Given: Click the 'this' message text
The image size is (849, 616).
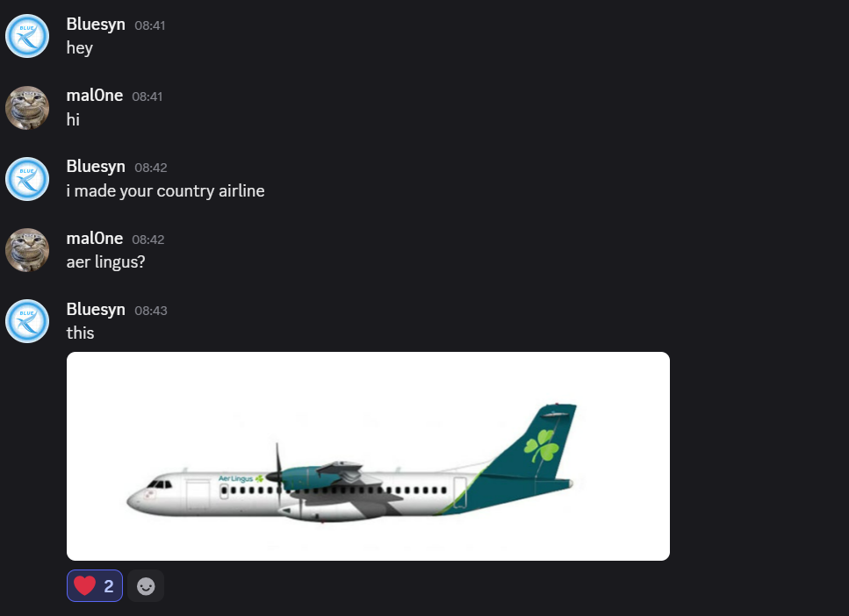Looking at the screenshot, I should [80, 333].
